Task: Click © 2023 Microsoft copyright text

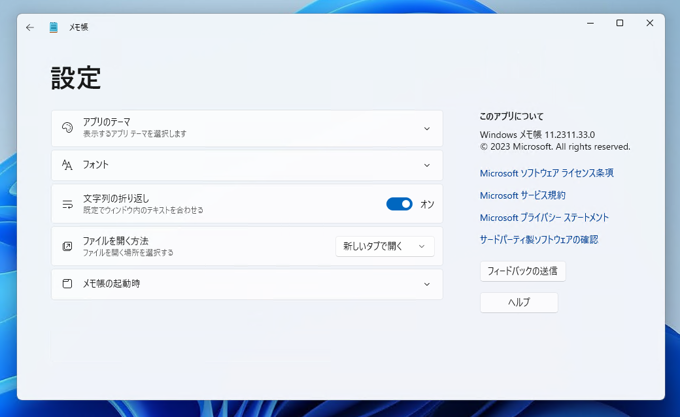Action: 555,147
